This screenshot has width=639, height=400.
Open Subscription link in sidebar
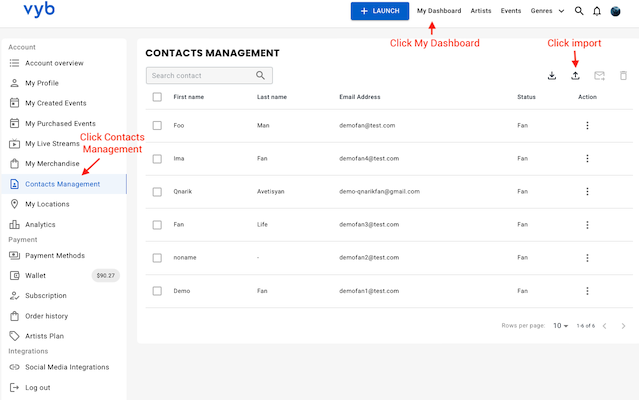[x=46, y=296]
